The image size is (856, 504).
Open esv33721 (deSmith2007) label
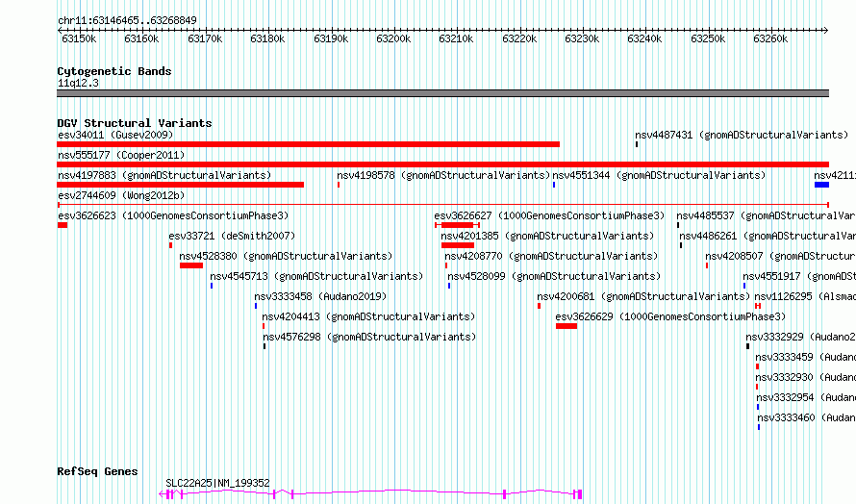[x=232, y=236]
